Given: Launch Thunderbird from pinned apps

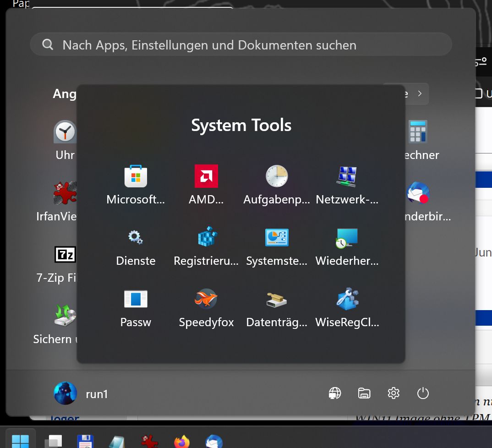Looking at the screenshot, I should click(418, 193).
